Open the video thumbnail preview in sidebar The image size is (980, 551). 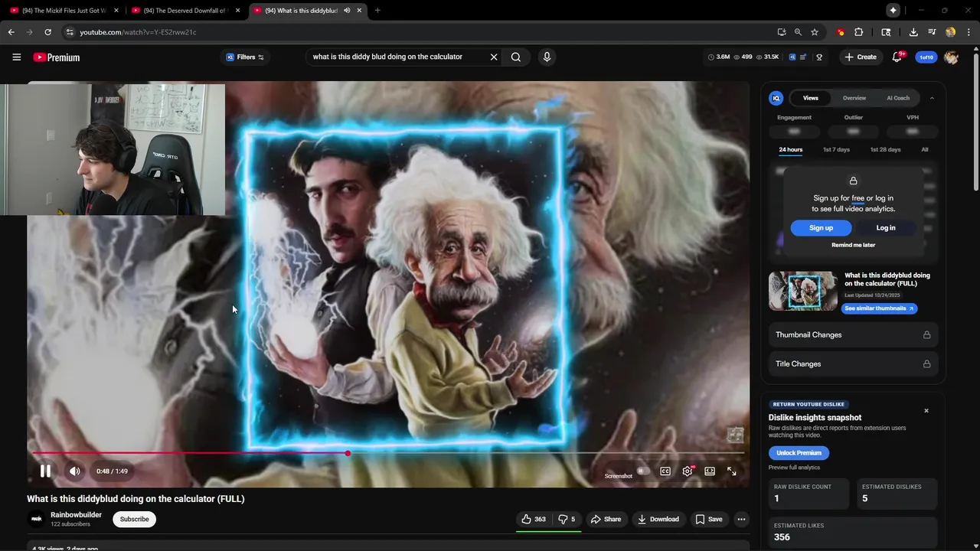click(803, 291)
